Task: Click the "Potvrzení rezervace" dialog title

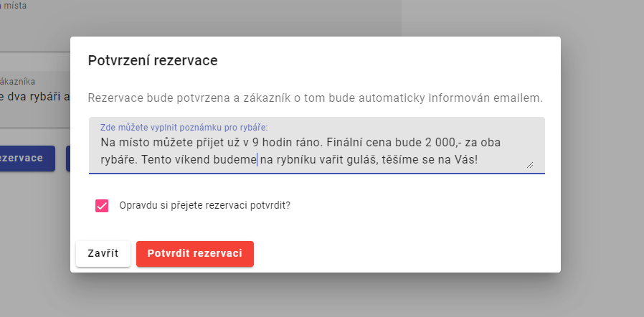Action: (152, 61)
